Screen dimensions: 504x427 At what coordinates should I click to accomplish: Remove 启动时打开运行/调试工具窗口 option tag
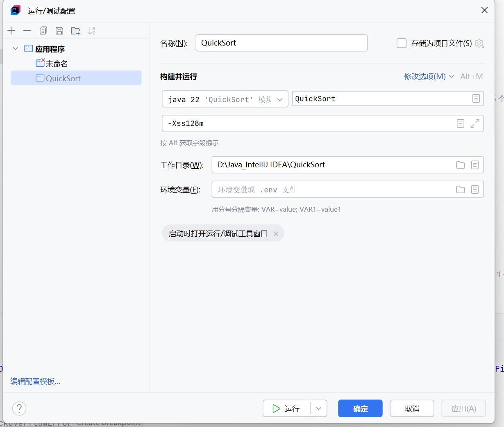(x=276, y=234)
